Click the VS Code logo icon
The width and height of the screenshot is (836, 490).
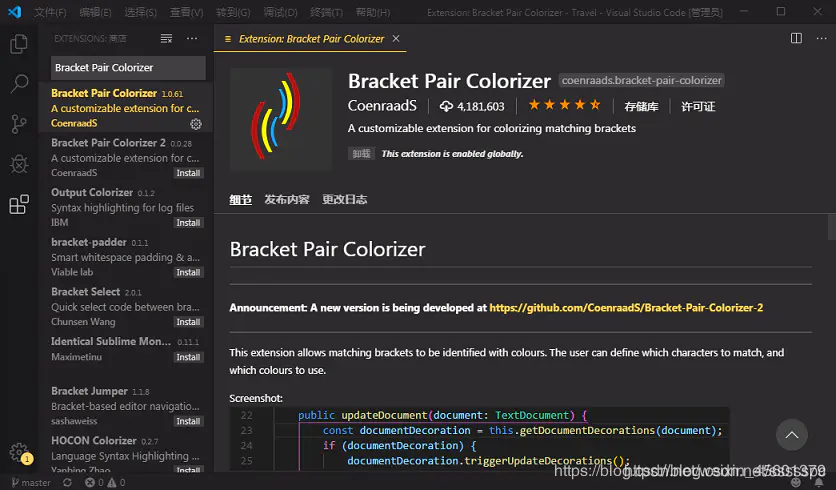coord(14,12)
